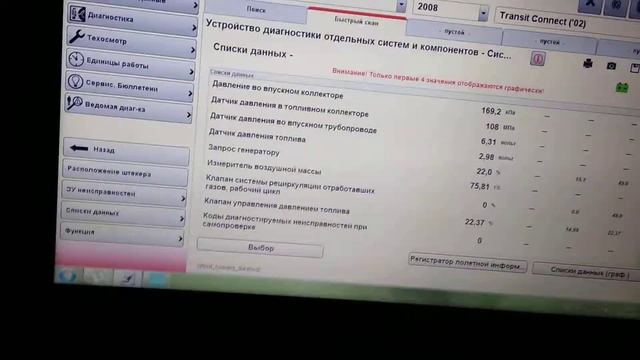Screen dimensions: 640x360
Task: Click the Ведомая диаг-ка magnifier icon
Action: (75, 102)
